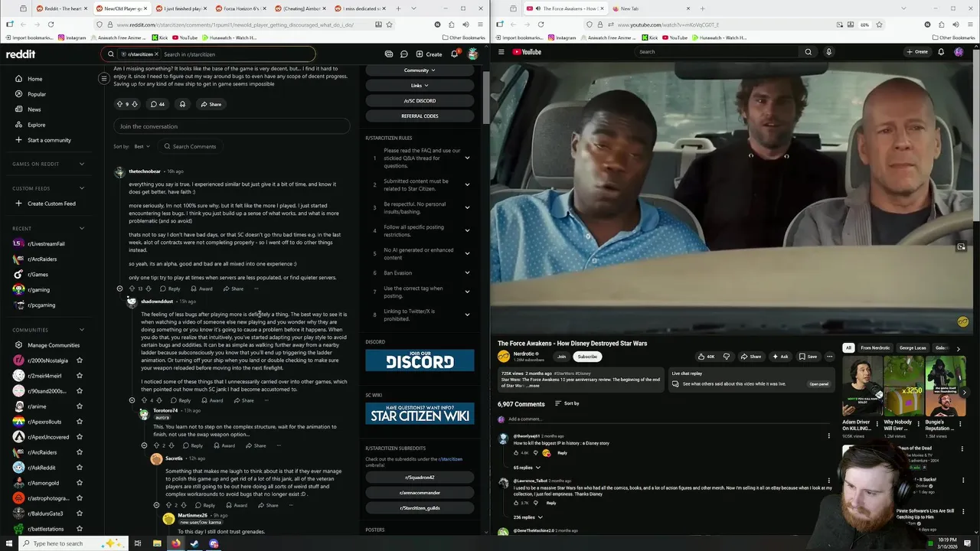Favorite r/anime with star
980x551 pixels.
click(x=80, y=406)
